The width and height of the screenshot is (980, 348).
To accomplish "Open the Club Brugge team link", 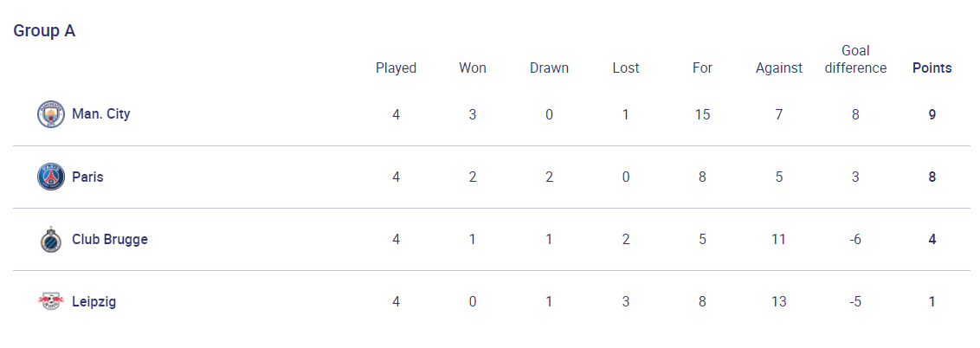I will [110, 239].
